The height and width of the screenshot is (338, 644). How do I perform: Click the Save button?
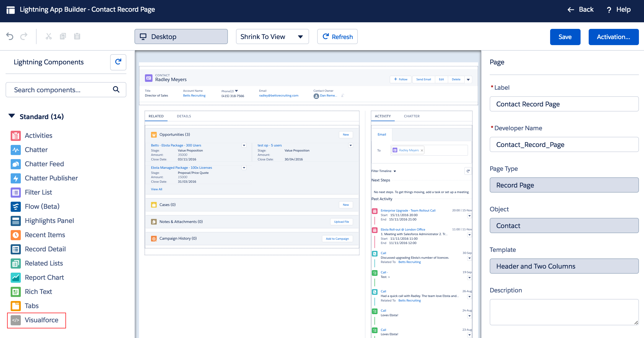565,37
